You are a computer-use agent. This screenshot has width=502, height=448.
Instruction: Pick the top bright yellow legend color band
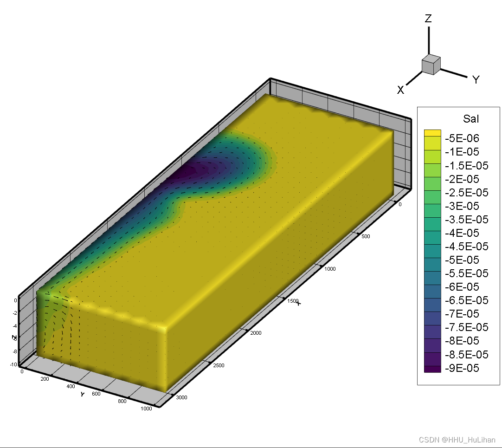tap(432, 133)
